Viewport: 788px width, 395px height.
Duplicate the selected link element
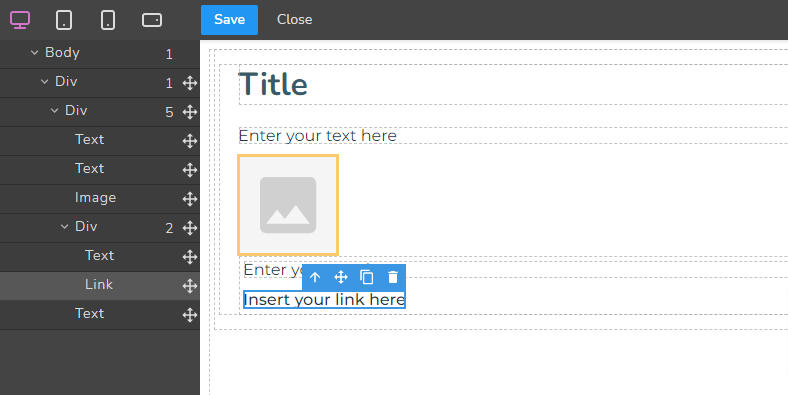pyautogui.click(x=367, y=277)
